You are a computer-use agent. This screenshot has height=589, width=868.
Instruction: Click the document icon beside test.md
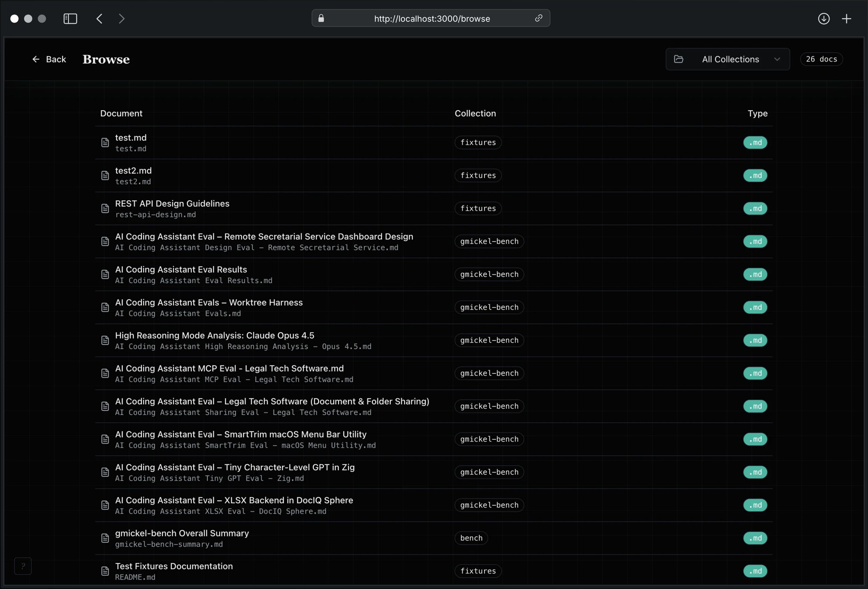(105, 143)
